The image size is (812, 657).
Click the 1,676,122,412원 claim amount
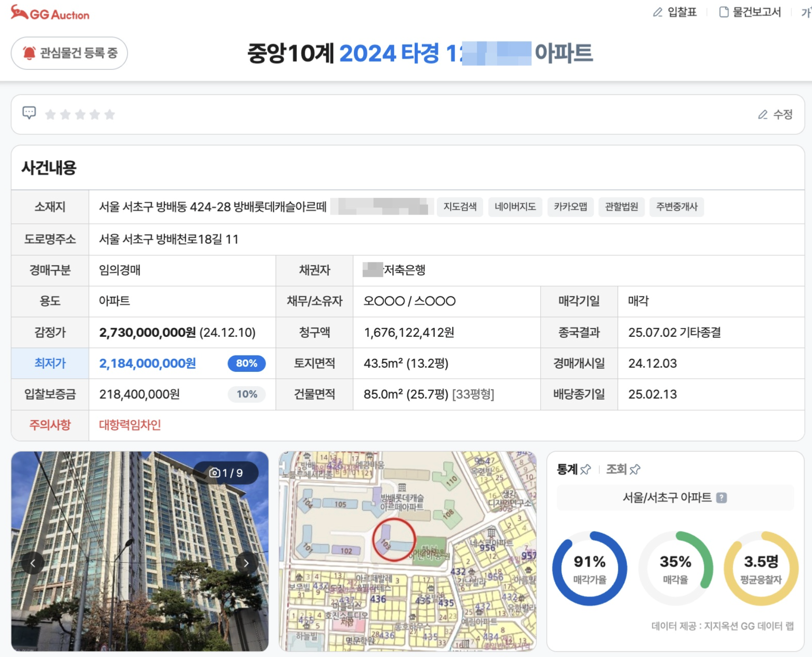tap(409, 332)
